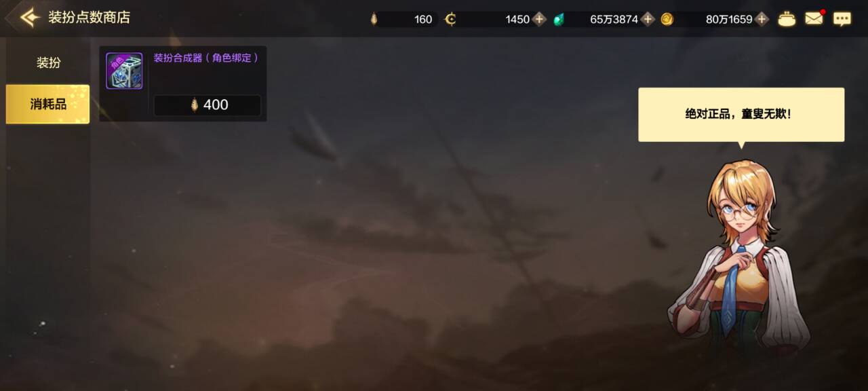Add more gold coins with plus button
The width and height of the screenshot is (868, 391).
coord(762,19)
